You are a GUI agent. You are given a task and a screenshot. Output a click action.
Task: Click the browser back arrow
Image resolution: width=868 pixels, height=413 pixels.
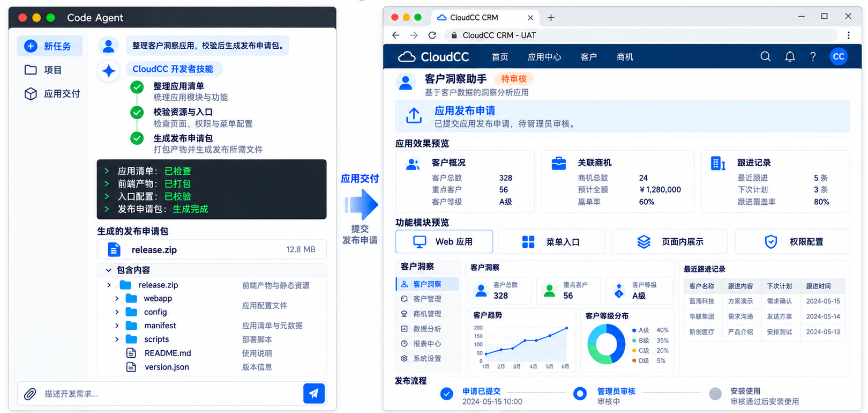point(396,35)
